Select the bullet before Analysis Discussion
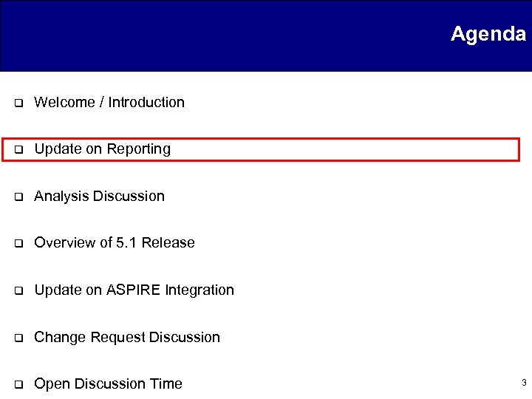The width and height of the screenshot is (532, 399). tap(17, 197)
